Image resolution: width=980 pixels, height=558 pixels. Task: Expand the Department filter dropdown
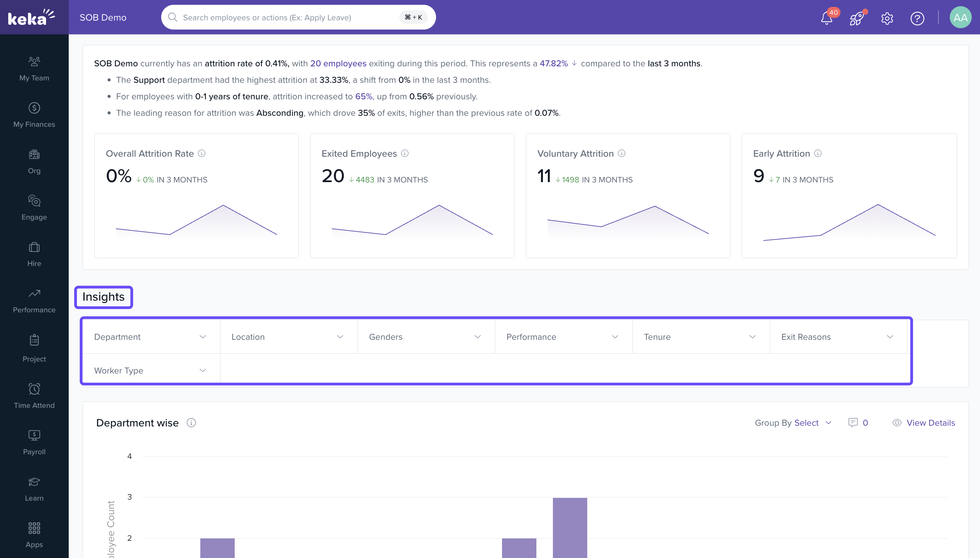(151, 336)
